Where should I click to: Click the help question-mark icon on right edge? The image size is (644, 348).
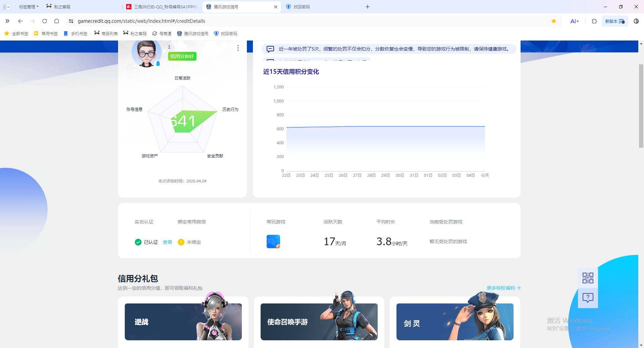(x=587, y=297)
